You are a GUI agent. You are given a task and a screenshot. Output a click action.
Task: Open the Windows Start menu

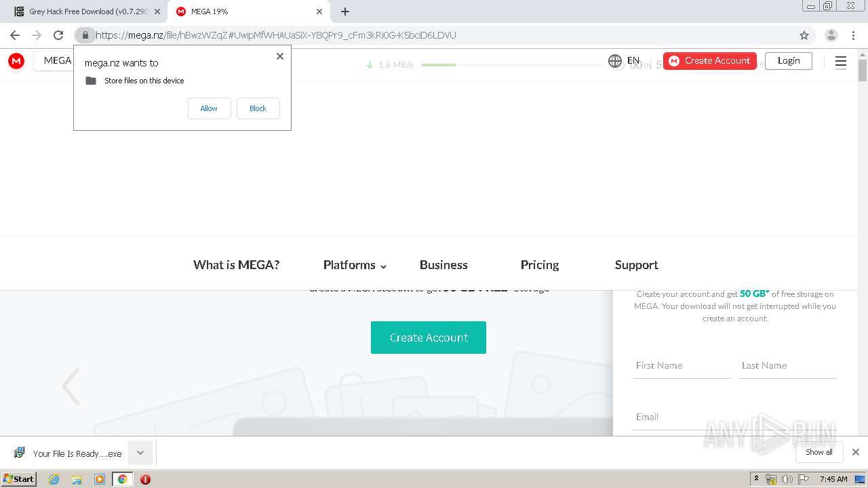click(x=18, y=479)
